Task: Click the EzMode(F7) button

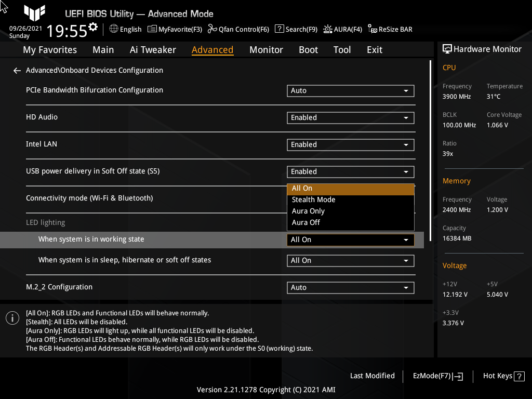Action: pyautogui.click(x=437, y=376)
